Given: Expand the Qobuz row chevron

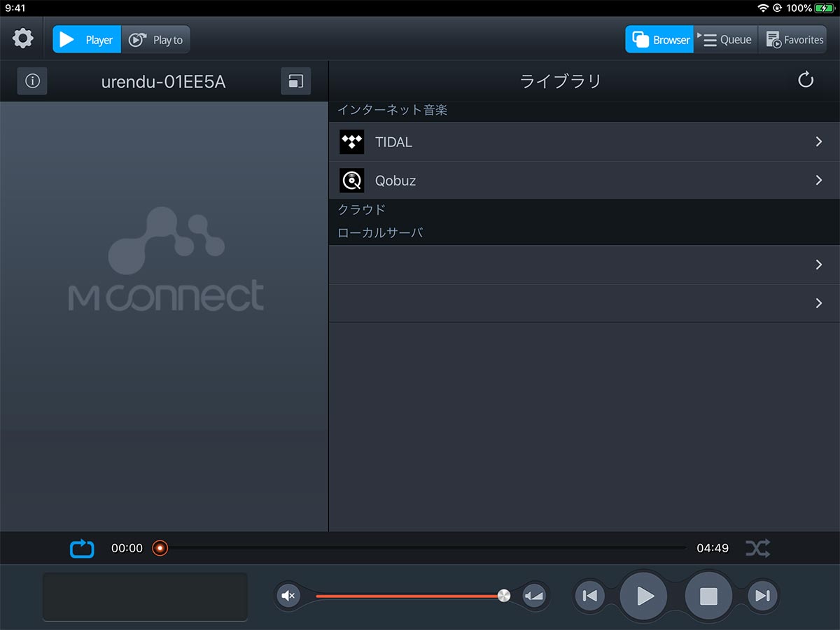Looking at the screenshot, I should coord(818,181).
